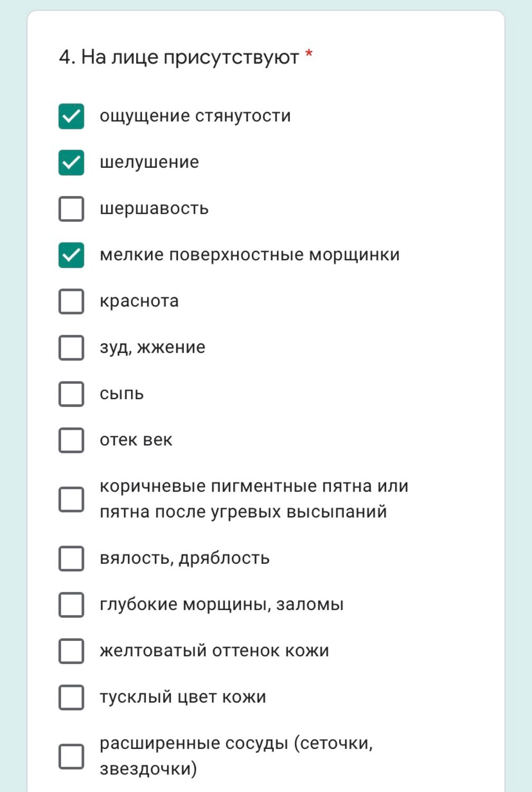Tick the 'вялость, дряблость' checkbox

[x=71, y=559]
